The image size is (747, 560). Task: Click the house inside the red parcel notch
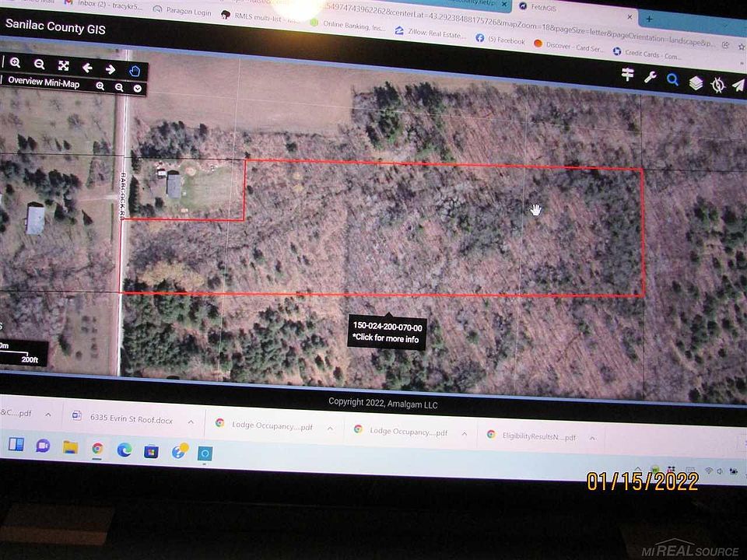174,186
